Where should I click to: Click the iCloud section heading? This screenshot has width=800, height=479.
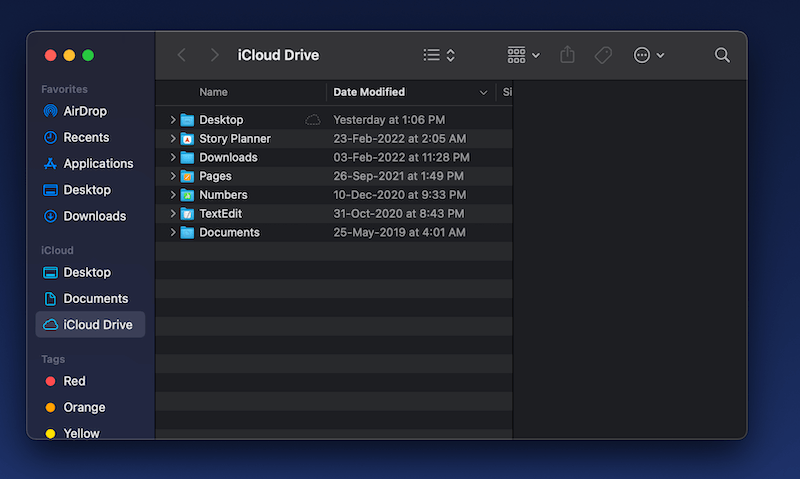tap(57, 250)
